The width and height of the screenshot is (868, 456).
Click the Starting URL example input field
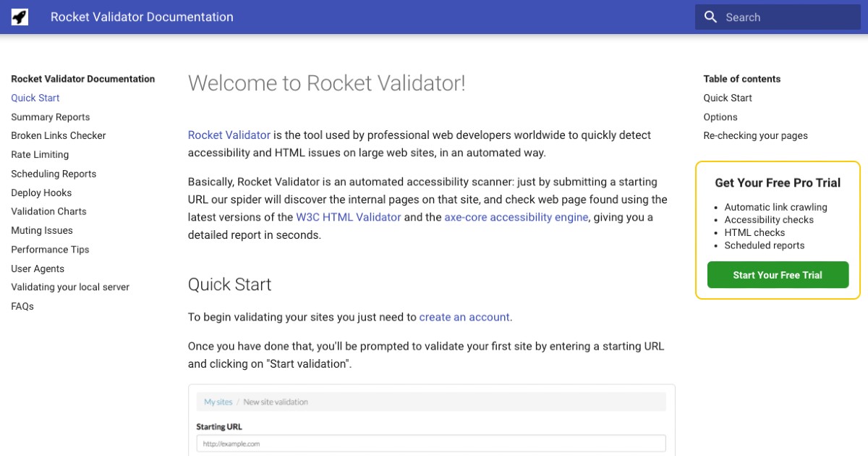coord(430,443)
